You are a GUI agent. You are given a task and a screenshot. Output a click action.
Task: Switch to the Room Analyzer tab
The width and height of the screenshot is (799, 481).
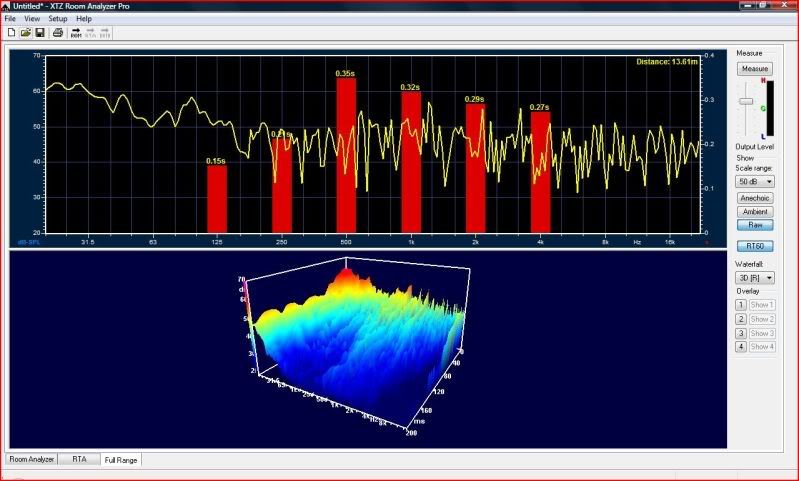(x=31, y=459)
